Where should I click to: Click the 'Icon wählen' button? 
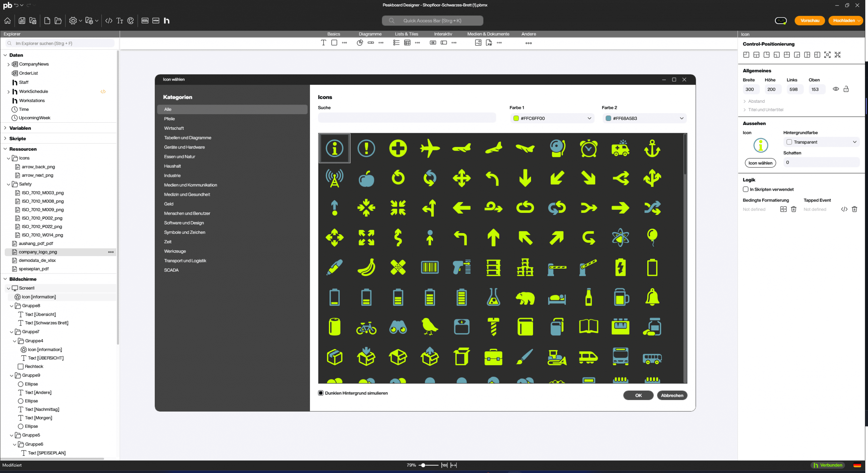click(x=760, y=163)
